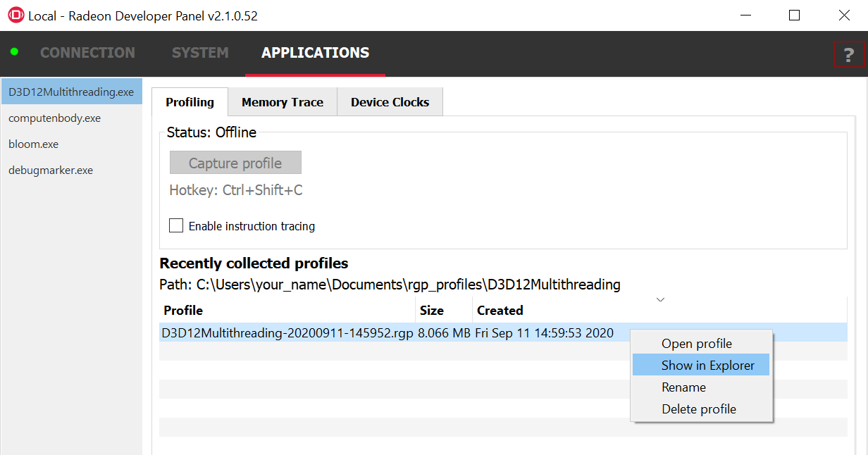Click Open profile in context menu
This screenshot has width=868, height=455.
696,344
